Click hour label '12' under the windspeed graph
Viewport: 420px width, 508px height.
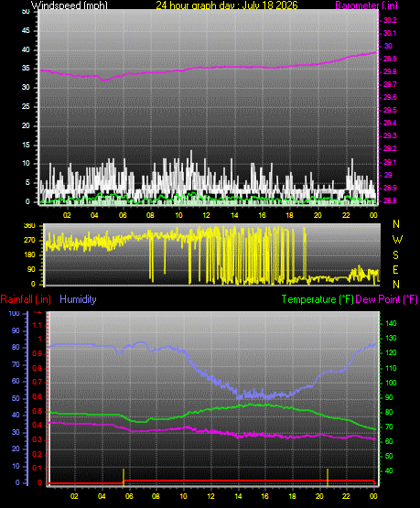coord(207,215)
